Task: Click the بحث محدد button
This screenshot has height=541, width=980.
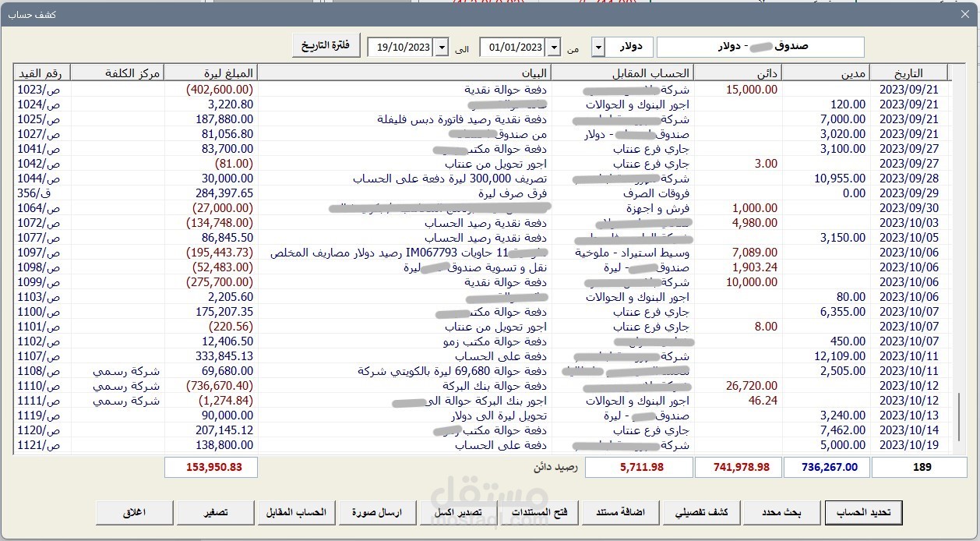Action: pyautogui.click(x=781, y=512)
